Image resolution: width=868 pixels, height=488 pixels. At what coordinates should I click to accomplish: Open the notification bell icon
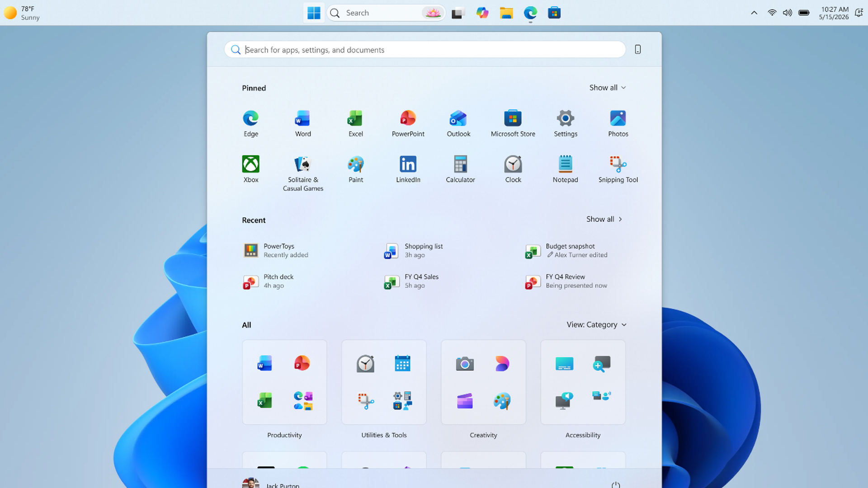coord(859,13)
